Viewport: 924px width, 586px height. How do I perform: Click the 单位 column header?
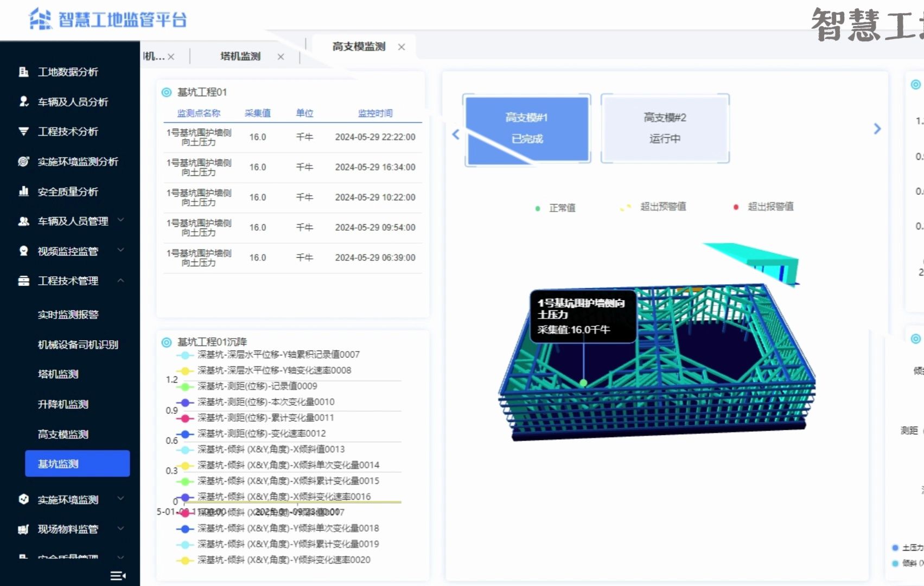[x=304, y=113]
